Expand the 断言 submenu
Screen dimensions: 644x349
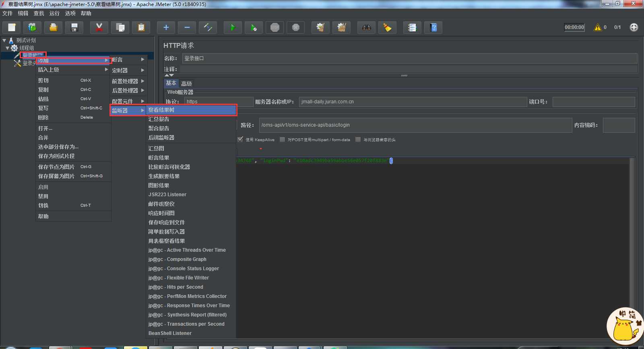click(128, 60)
